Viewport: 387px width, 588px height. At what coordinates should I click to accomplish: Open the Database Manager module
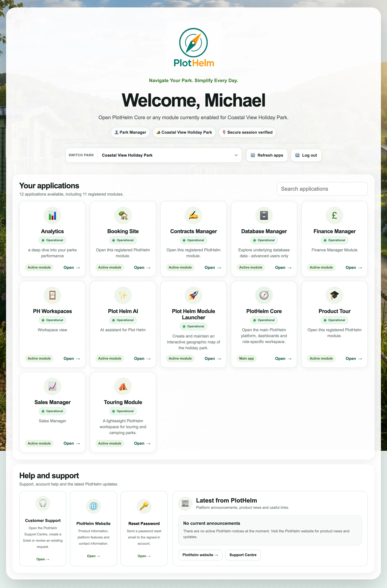(x=283, y=268)
